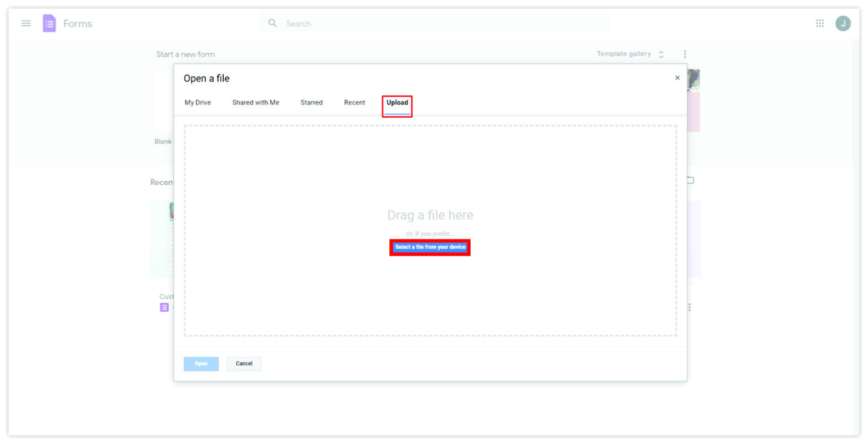Click the search magnifier icon
The width and height of the screenshot is (868, 444).
[272, 23]
